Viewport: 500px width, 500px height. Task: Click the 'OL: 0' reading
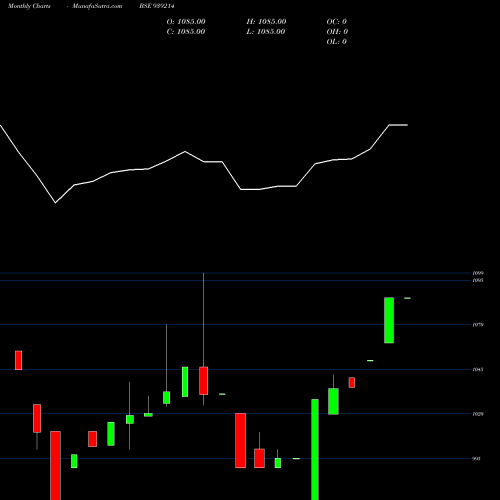pos(337,42)
